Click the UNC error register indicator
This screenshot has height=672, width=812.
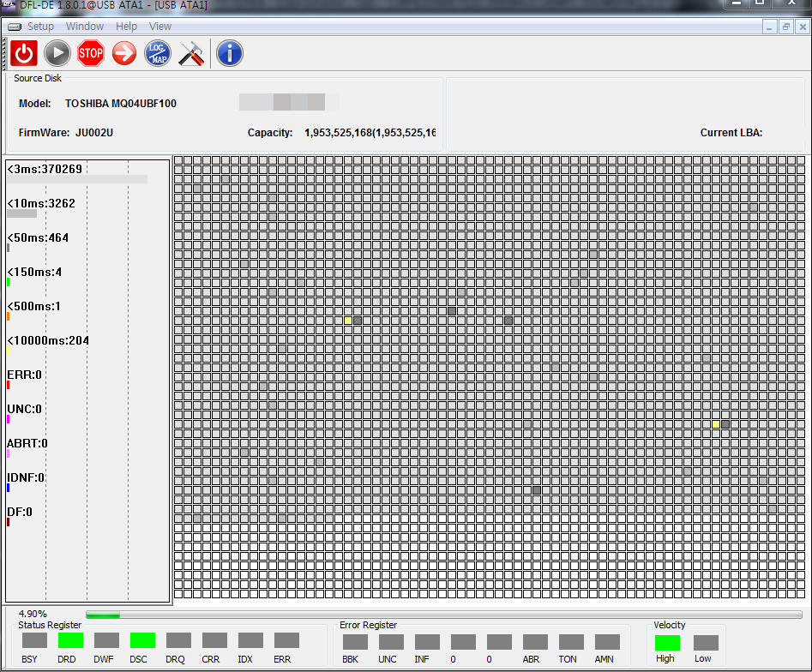click(391, 642)
